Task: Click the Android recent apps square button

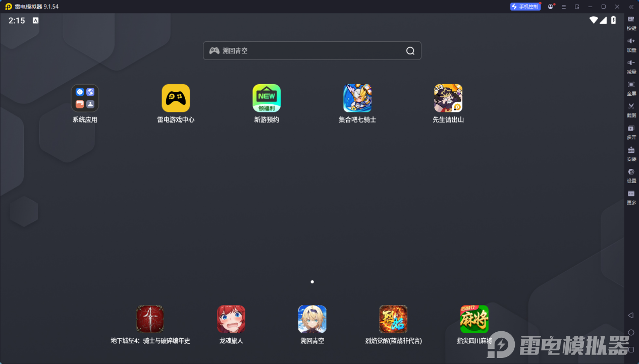Action: (631, 349)
